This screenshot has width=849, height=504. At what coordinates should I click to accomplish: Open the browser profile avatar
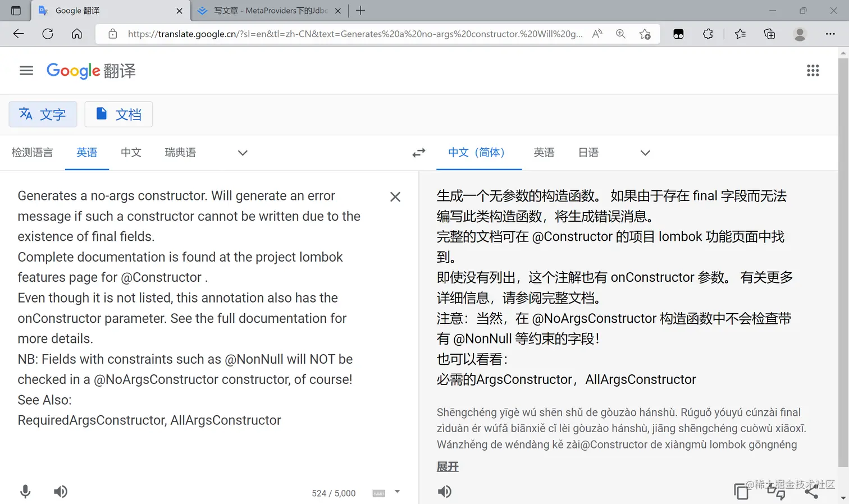point(800,34)
